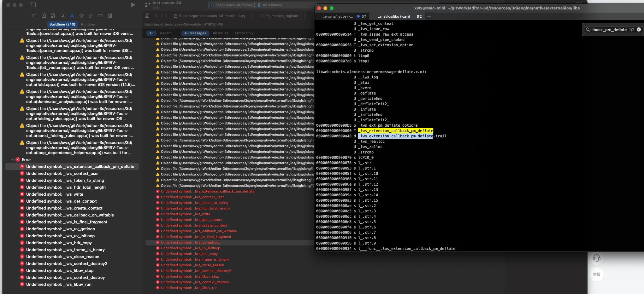
Task: Toggle the Xcode navigator sidebar
Action: coord(32,5)
